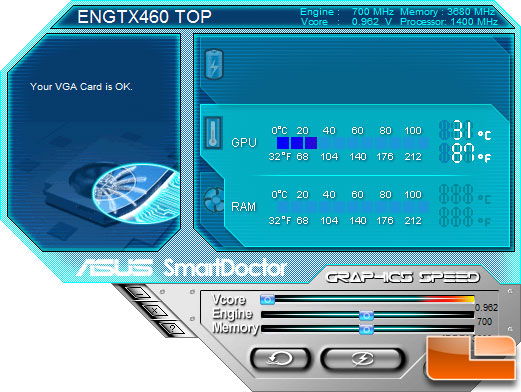The image size is (521, 392).
Task: Click the Engine 700 MHz readout
Action: pyautogui.click(x=347, y=12)
